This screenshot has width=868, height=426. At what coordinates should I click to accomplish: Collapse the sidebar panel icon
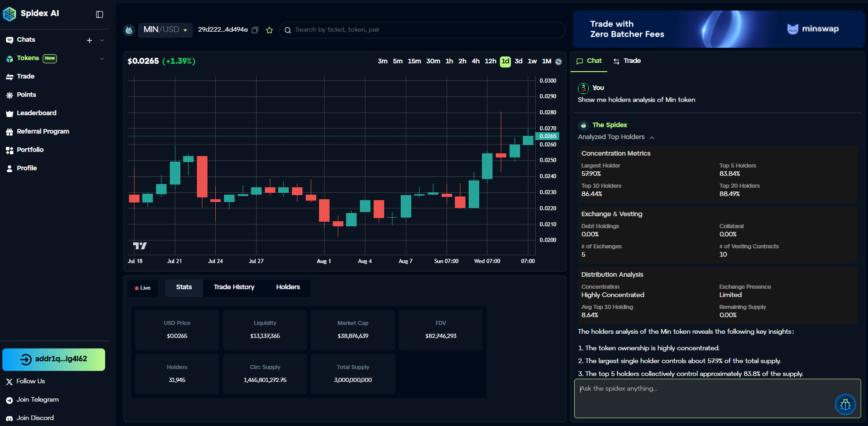tap(100, 14)
